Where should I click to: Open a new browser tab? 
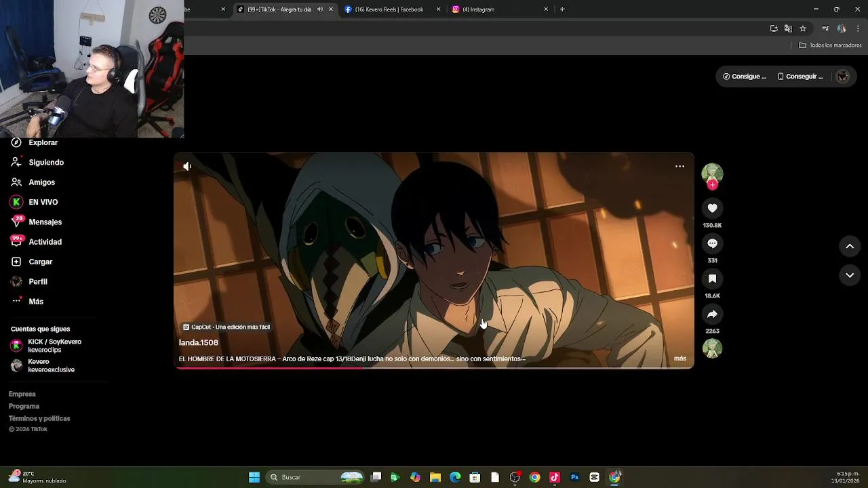pos(562,9)
